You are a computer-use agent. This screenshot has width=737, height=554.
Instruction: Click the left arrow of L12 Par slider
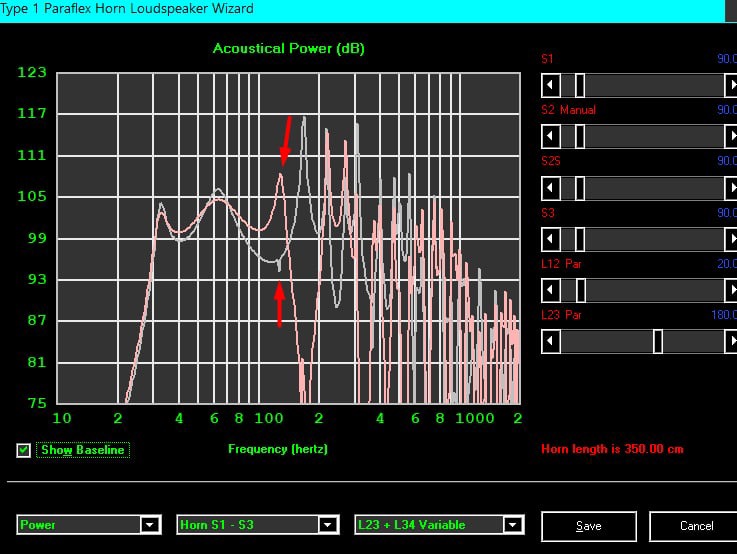click(x=550, y=290)
